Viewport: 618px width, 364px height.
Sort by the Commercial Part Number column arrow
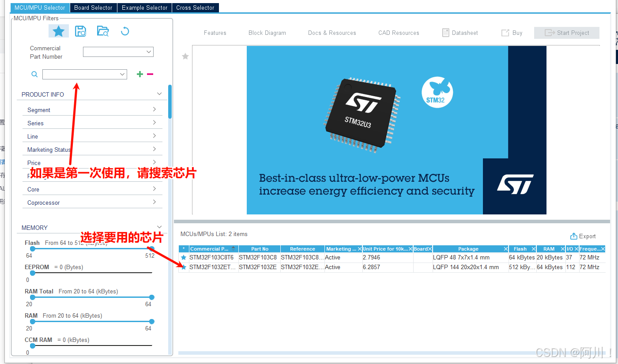point(233,249)
